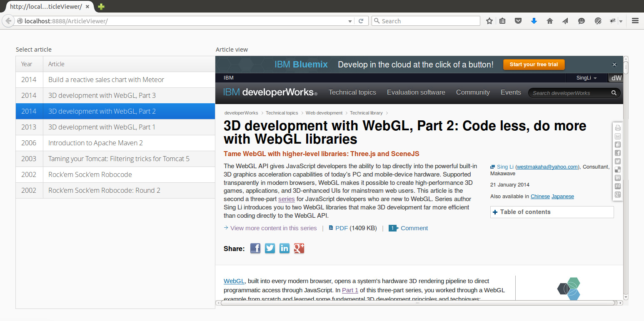This screenshot has height=321, width=644.
Task: Show bookmarks list icon in toolbar
Action: click(x=502, y=21)
